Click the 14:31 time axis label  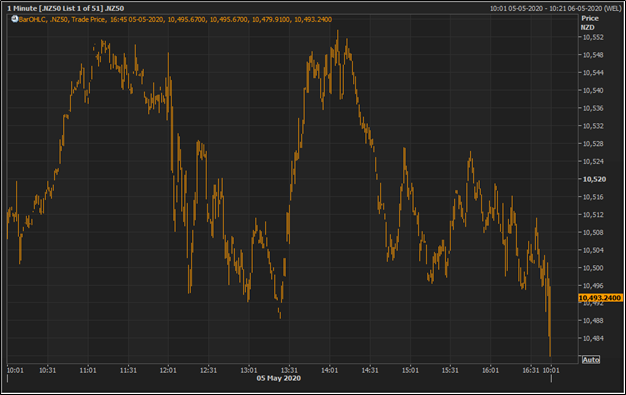pyautogui.click(x=370, y=370)
